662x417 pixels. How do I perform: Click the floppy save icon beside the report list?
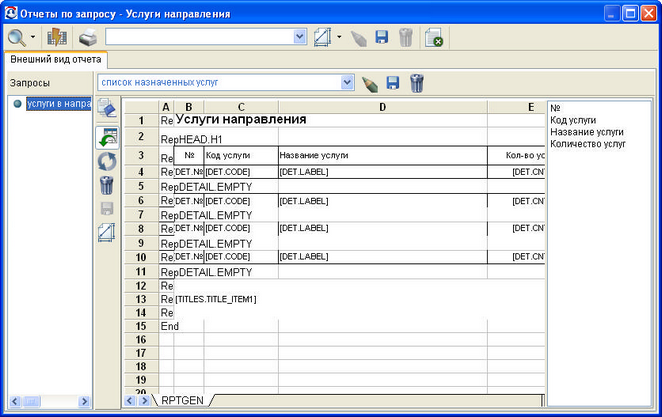coord(393,83)
